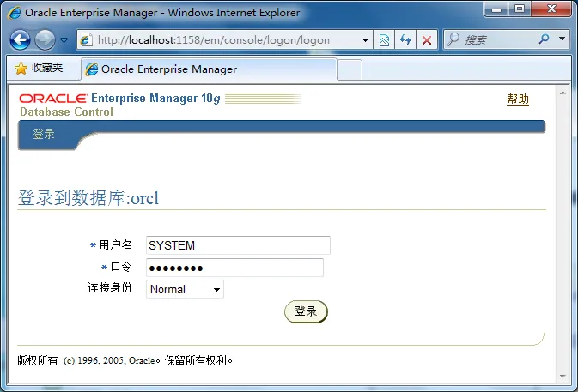Click the browser Back arrow button
This screenshot has width=578, height=392.
pos(21,39)
